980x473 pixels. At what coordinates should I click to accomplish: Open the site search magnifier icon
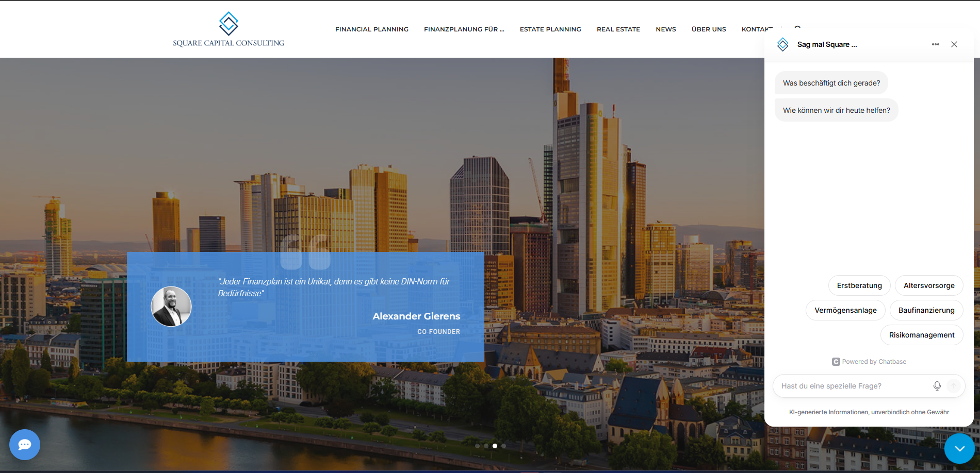[797, 29]
